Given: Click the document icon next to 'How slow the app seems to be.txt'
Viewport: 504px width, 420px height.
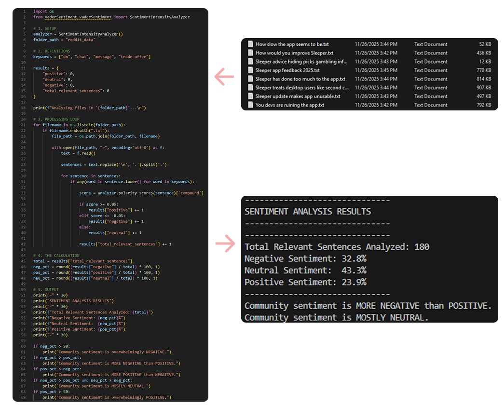Looking at the screenshot, I should pos(250,44).
